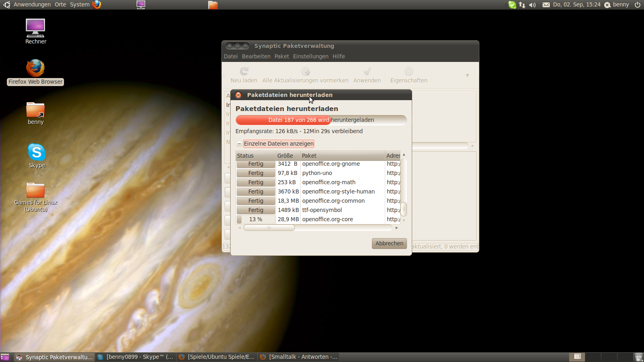Launch Firefox from the top panel
The image size is (644, 362).
click(97, 5)
